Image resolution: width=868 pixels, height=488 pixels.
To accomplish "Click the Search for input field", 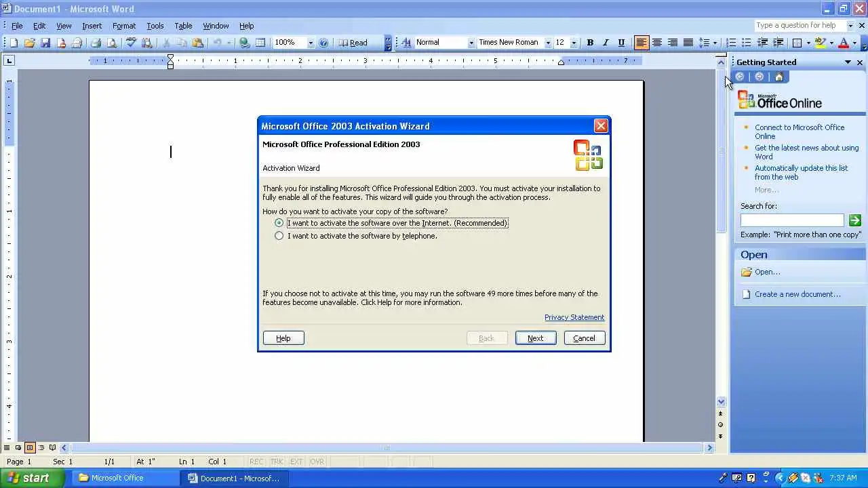I will [x=792, y=220].
